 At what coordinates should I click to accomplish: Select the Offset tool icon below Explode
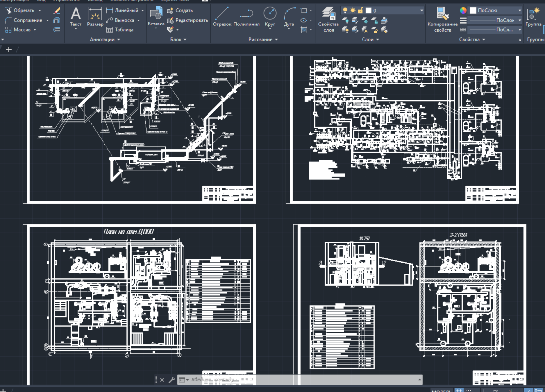tap(57, 30)
